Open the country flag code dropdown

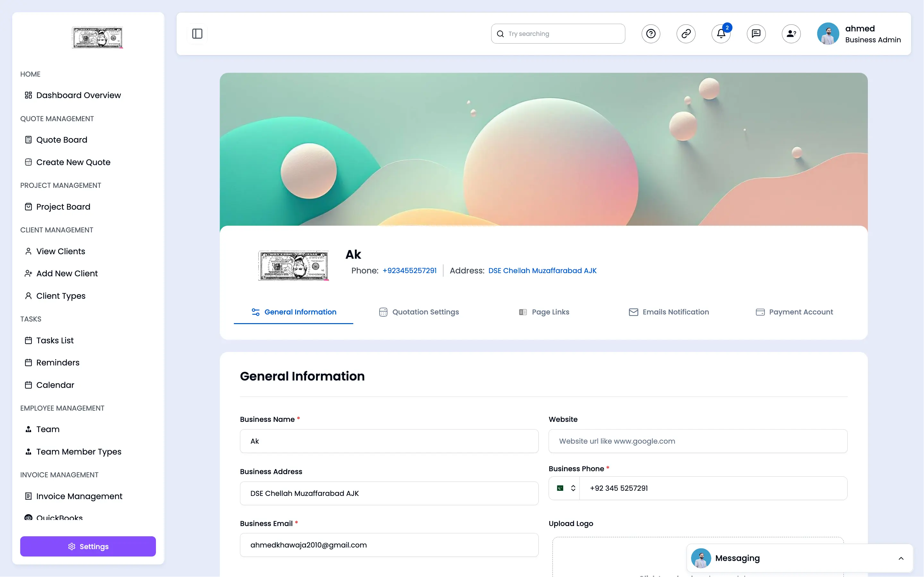coord(566,488)
